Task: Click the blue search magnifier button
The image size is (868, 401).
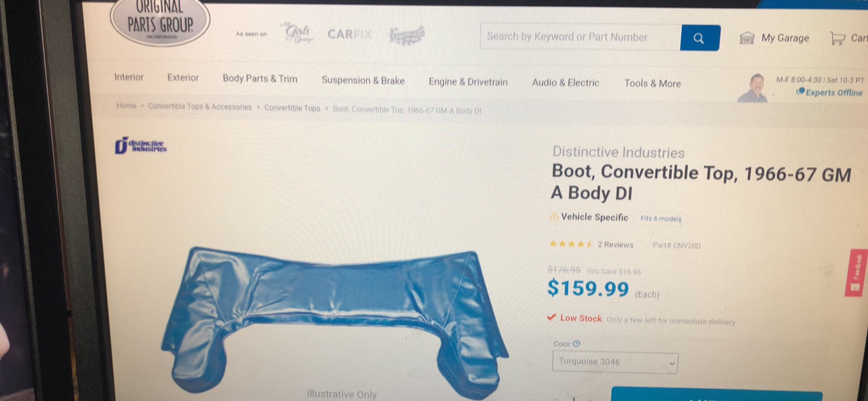Action: tap(700, 38)
